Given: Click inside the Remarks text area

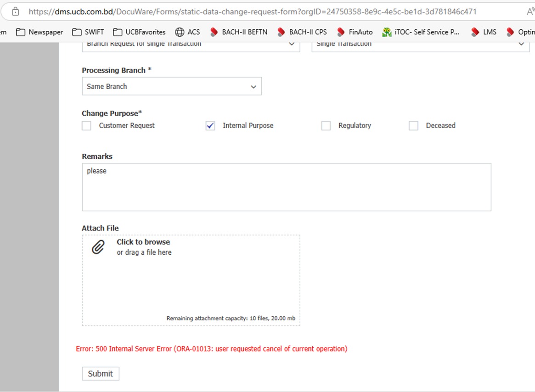Looking at the screenshot, I should (286, 187).
